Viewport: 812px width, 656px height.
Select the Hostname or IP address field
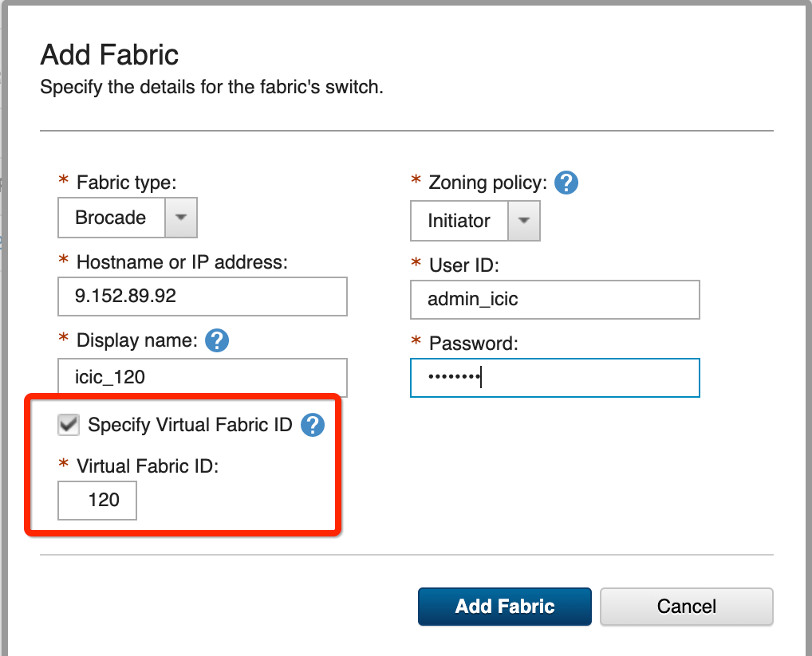pos(202,297)
